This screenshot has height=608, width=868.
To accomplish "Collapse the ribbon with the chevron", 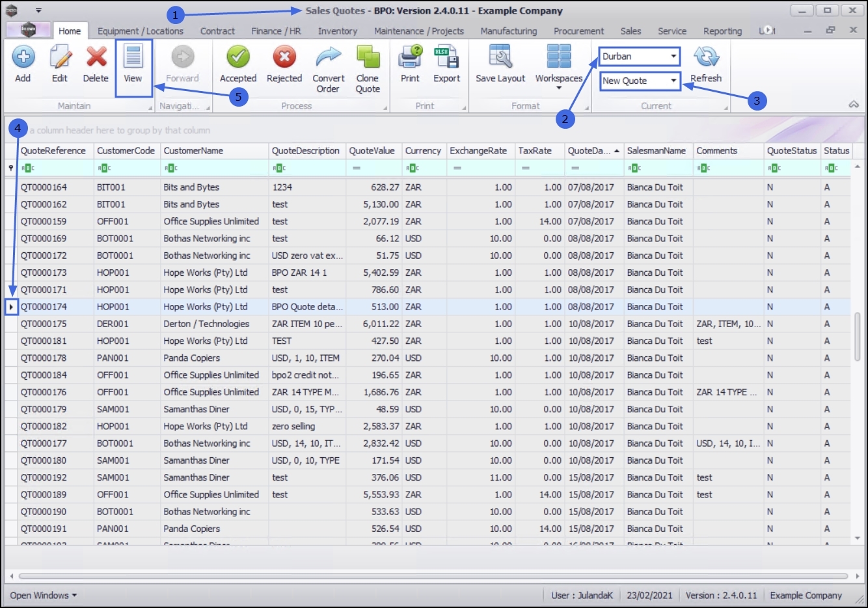I will pyautogui.click(x=854, y=105).
